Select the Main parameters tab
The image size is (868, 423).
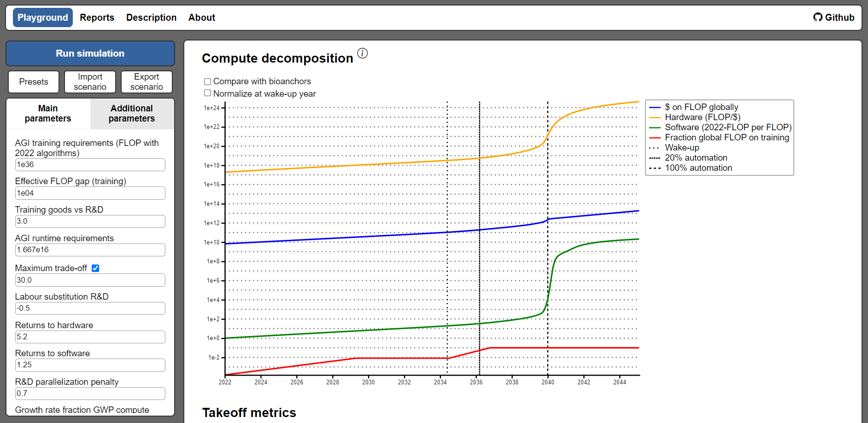pyautogui.click(x=48, y=114)
